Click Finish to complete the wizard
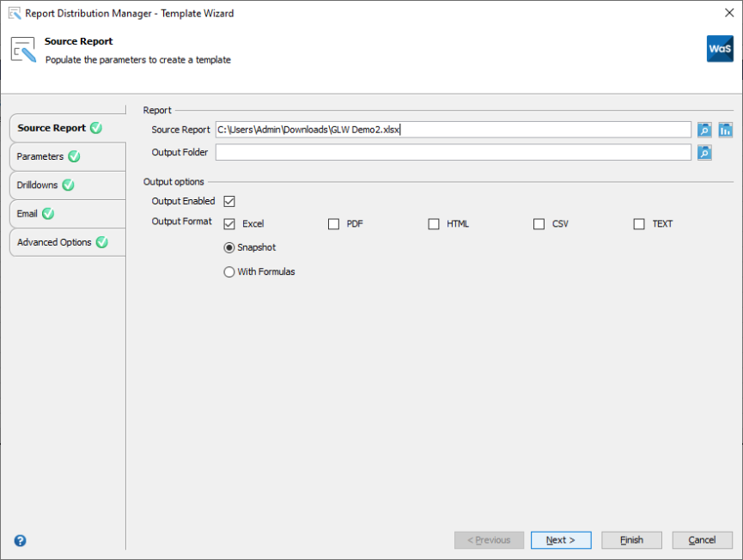Image resolution: width=743 pixels, height=560 pixels. click(631, 539)
